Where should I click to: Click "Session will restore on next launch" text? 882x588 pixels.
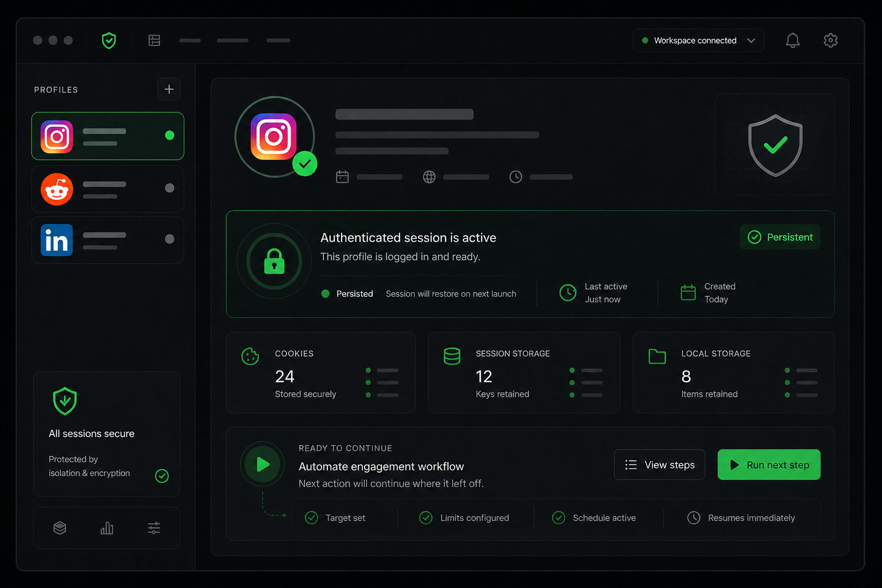(451, 294)
